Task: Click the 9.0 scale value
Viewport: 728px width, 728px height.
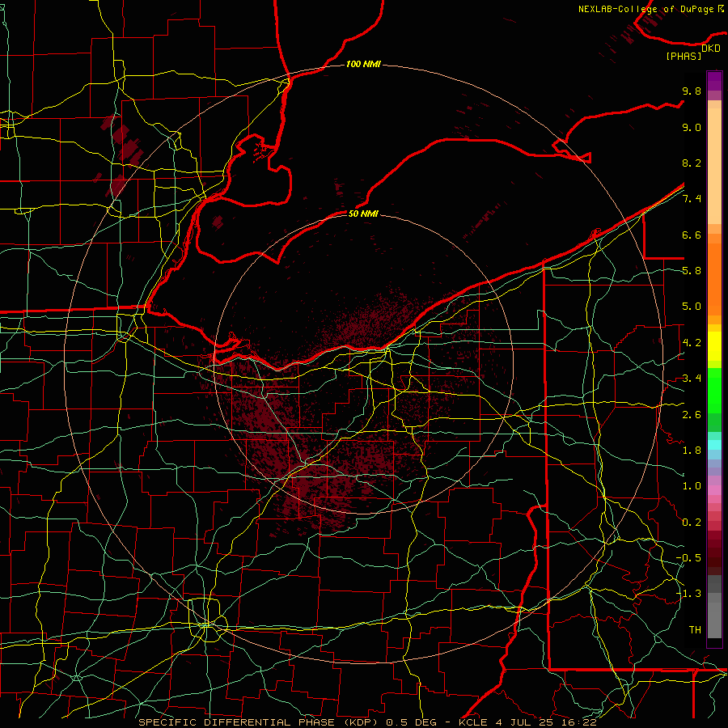Action: tap(692, 127)
